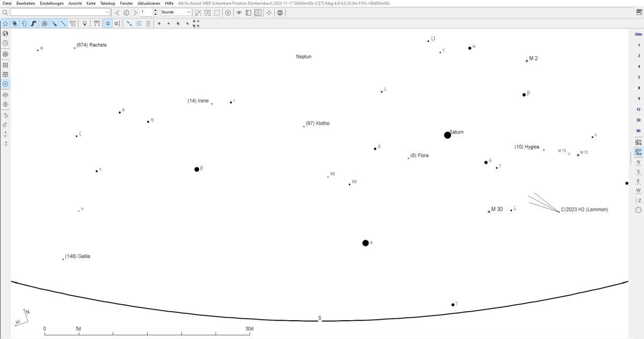Open the Datei menu
Viewport: 644px width, 339px height.
point(8,3)
